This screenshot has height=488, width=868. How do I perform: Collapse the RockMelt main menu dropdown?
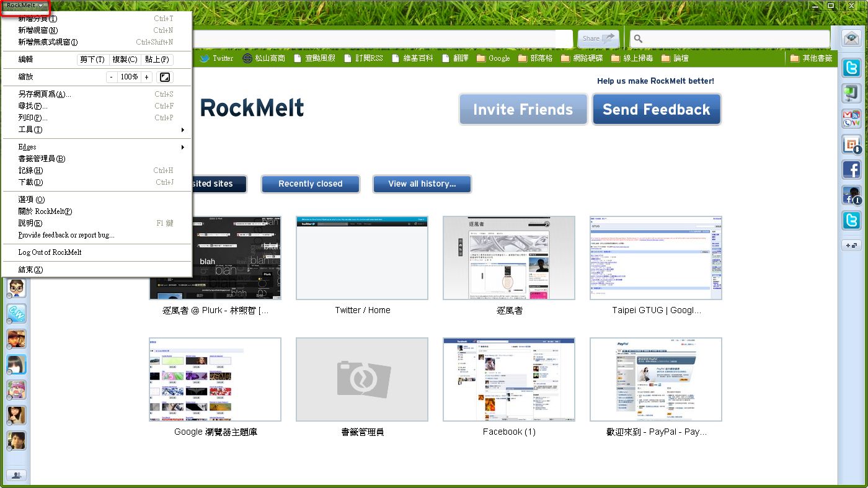25,6
